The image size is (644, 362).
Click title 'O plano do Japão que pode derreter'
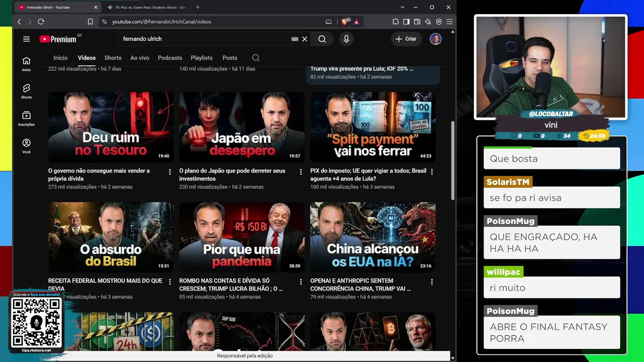point(232,174)
